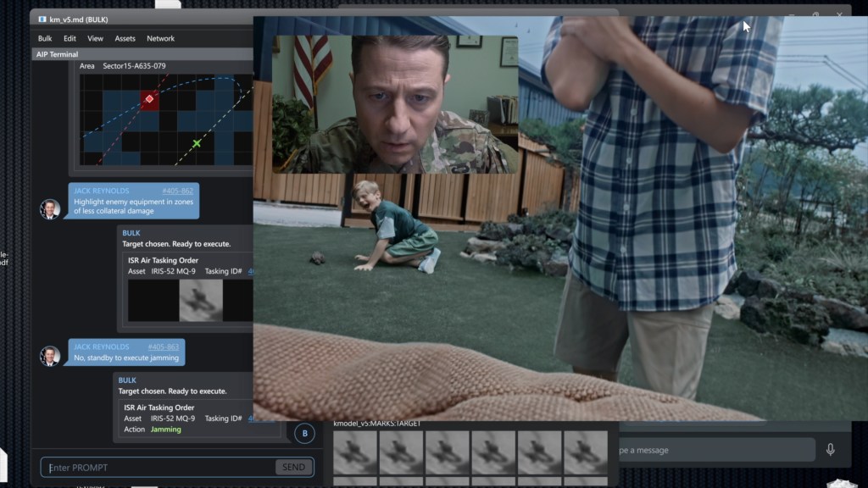Image resolution: width=868 pixels, height=488 pixels.
Task: Open the Bulk menu
Action: (x=45, y=38)
